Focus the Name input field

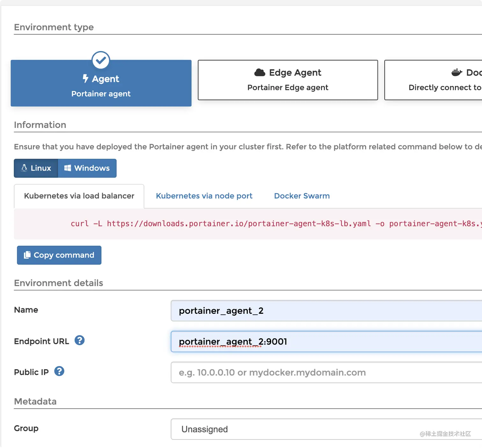[326, 311]
